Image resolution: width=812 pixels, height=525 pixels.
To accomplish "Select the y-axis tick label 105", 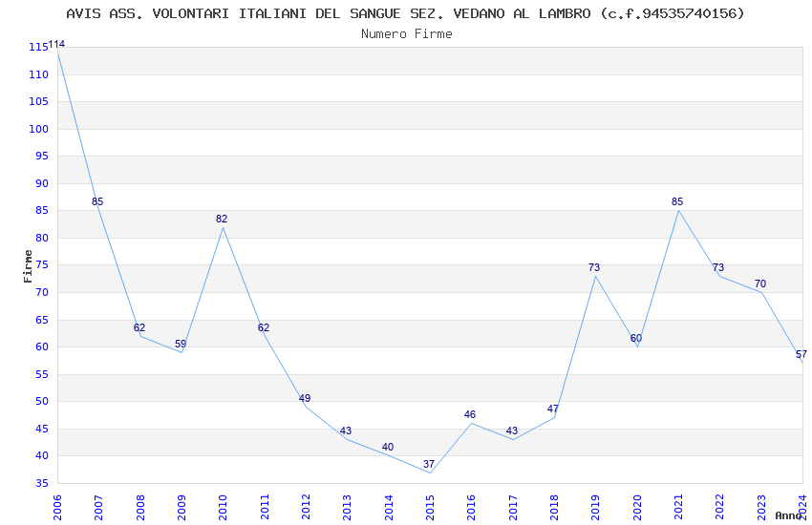I will click(x=38, y=101).
